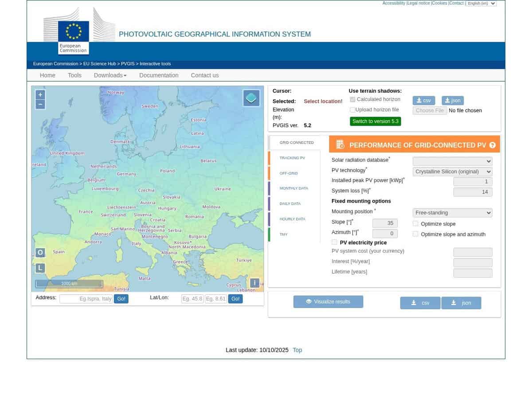Click the PV performance calculator icon
This screenshot has height=399, width=532.
tap(340, 145)
